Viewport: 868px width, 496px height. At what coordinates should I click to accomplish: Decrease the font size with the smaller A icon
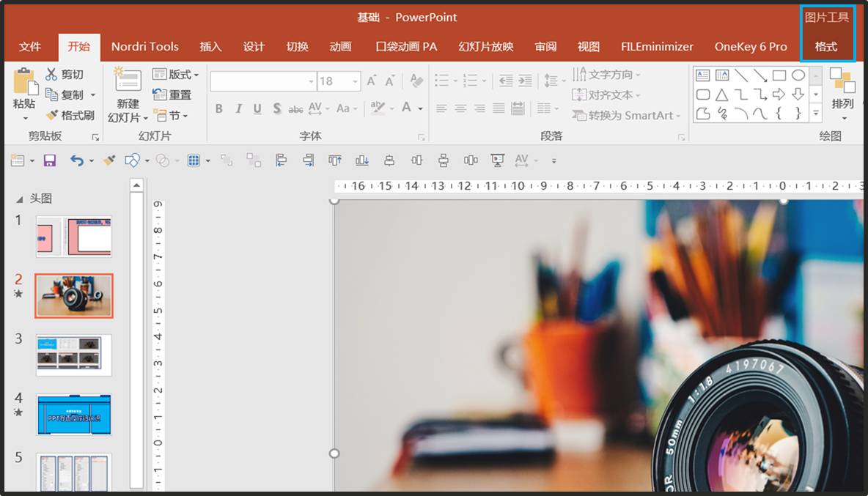coord(390,81)
